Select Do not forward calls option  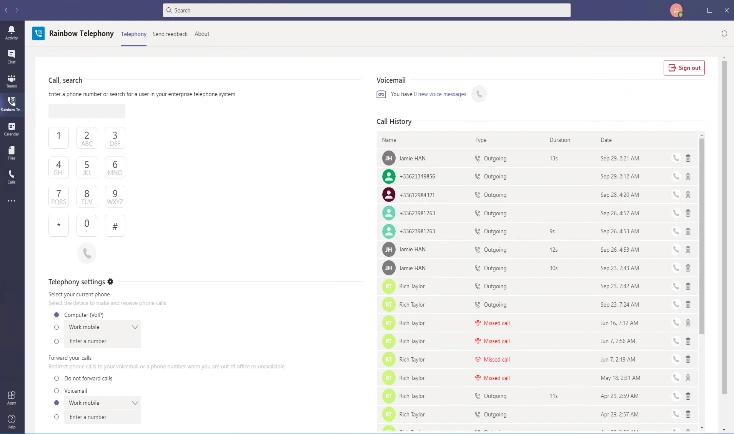[x=57, y=378]
